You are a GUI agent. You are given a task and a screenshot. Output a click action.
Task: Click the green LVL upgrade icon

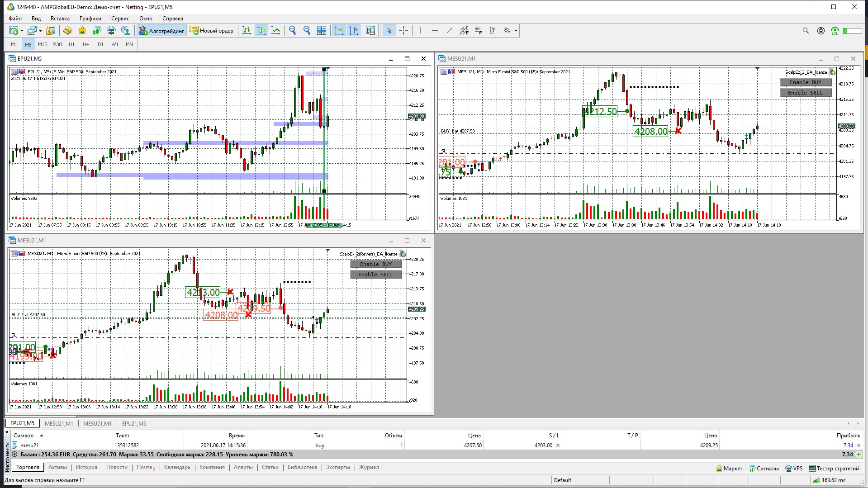[x=835, y=31]
